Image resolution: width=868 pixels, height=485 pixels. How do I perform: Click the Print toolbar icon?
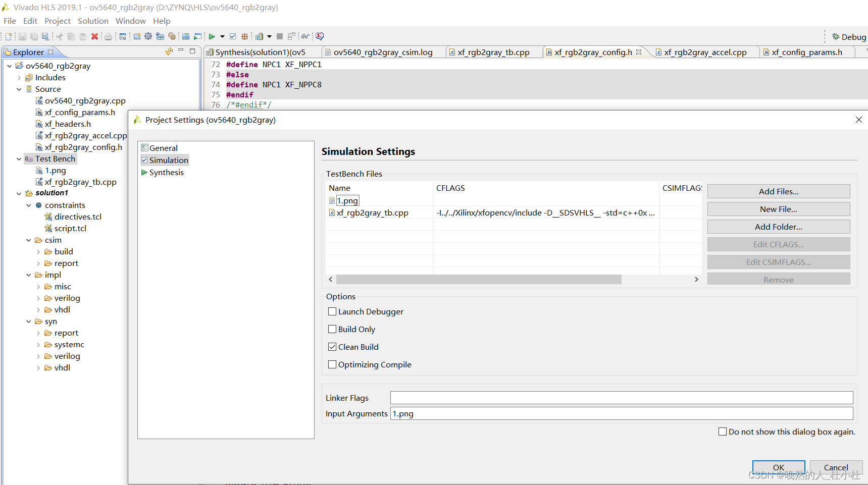(108, 36)
